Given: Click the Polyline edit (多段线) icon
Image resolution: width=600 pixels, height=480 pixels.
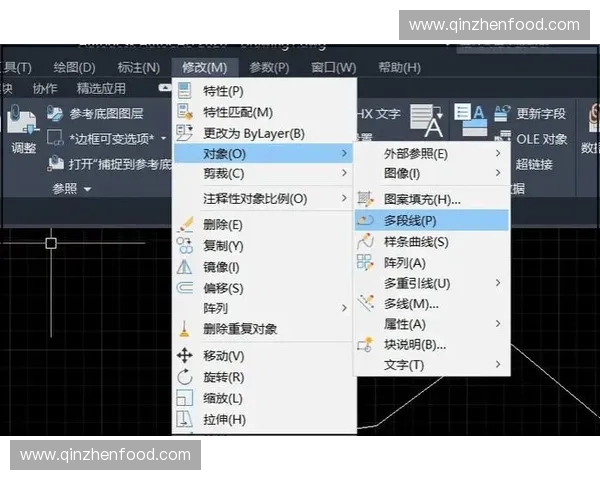Looking at the screenshot, I should point(365,220).
